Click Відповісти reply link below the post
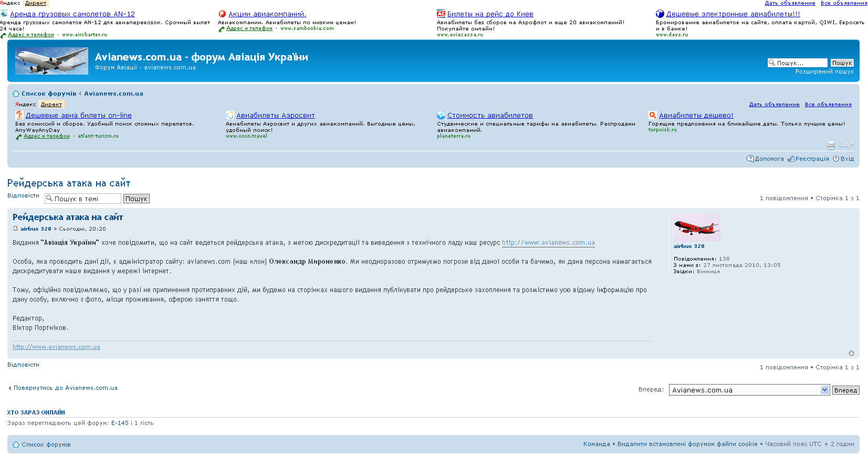Image resolution: width=868 pixels, height=456 pixels. point(23,365)
